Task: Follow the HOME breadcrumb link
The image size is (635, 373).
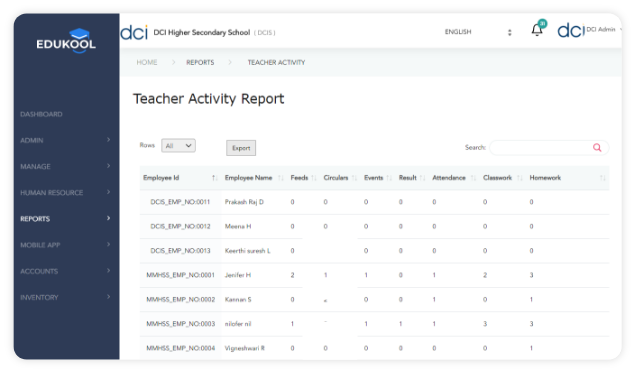Action: pos(147,62)
